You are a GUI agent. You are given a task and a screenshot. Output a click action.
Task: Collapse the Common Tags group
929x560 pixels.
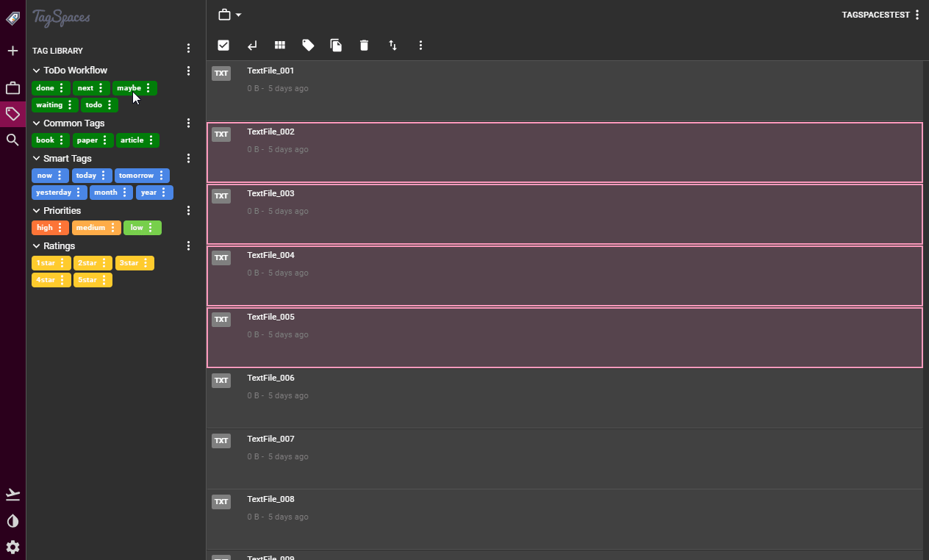(x=36, y=123)
